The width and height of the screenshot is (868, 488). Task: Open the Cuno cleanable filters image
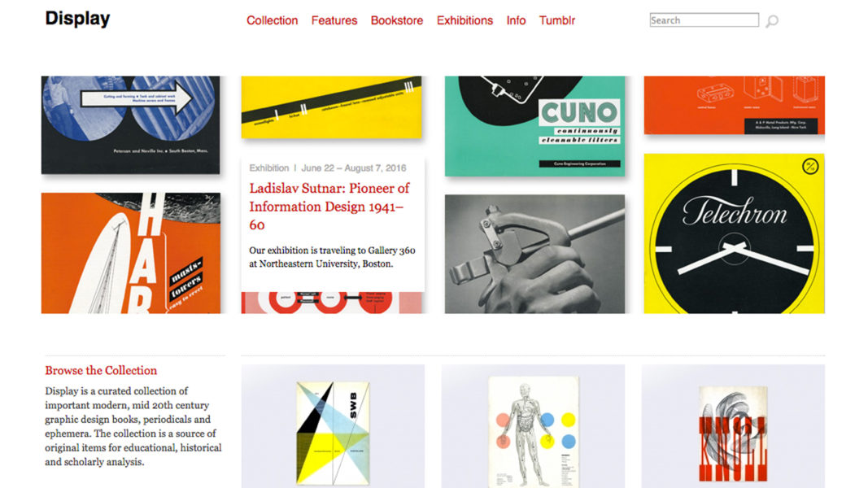point(534,126)
